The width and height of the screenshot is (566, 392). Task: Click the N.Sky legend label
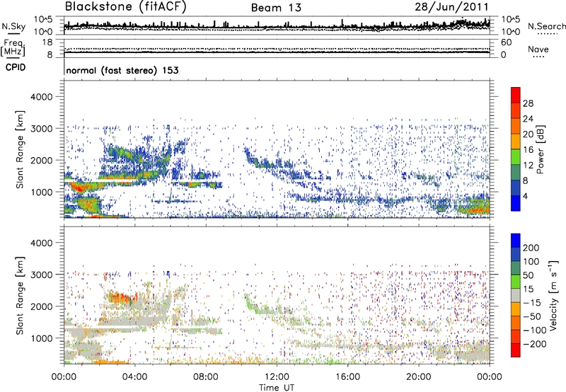point(13,26)
